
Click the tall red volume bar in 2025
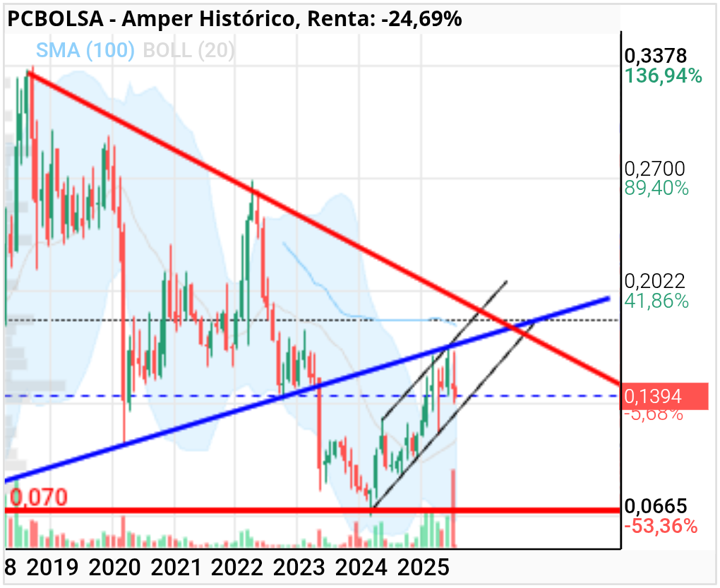(x=454, y=508)
